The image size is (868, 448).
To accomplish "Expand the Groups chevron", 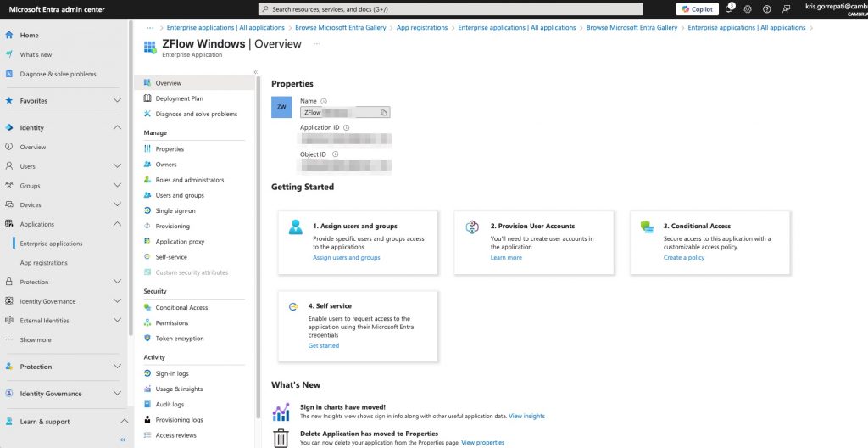I will tap(117, 185).
